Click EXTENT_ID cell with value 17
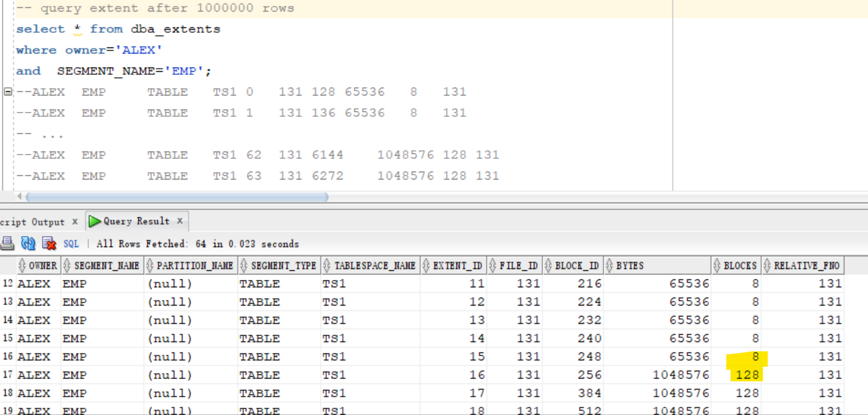Screen dimensions: 868x415 tap(453, 393)
